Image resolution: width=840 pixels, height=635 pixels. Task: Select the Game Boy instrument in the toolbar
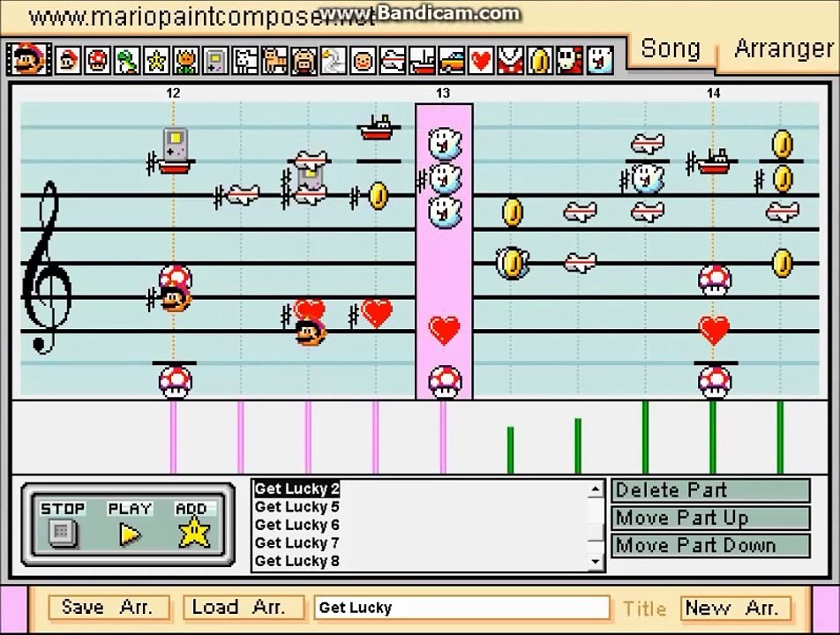pyautogui.click(x=215, y=60)
